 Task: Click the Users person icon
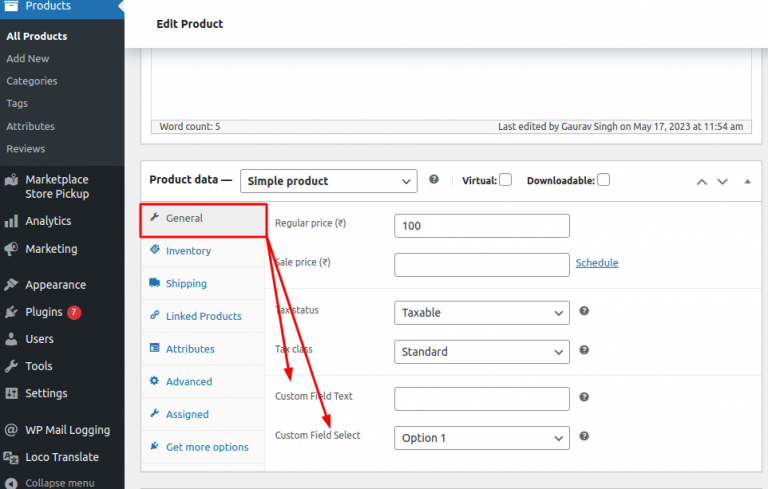[x=11, y=339]
